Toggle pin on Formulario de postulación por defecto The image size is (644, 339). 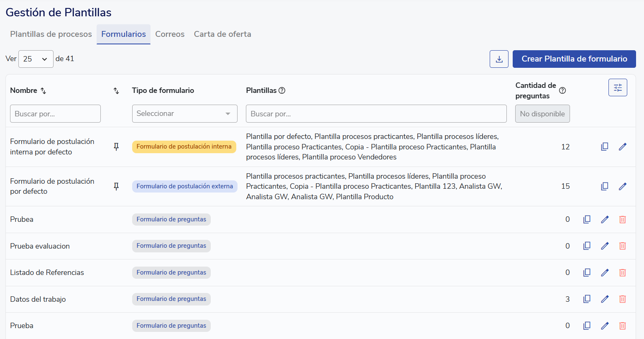tap(116, 186)
